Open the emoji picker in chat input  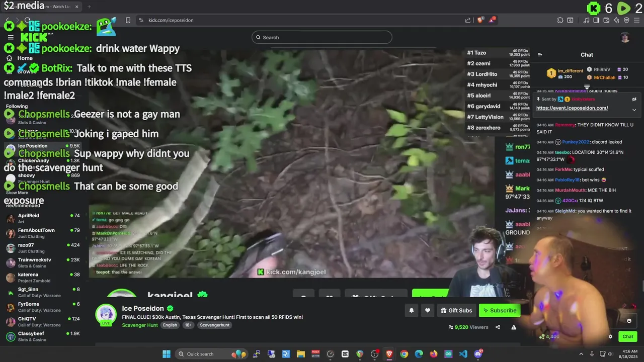coord(629,321)
